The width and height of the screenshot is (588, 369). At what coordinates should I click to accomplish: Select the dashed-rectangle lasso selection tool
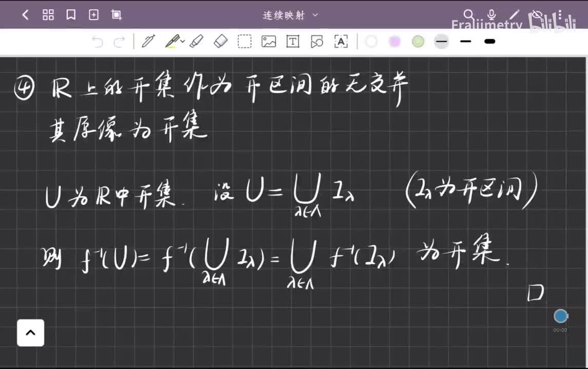245,42
